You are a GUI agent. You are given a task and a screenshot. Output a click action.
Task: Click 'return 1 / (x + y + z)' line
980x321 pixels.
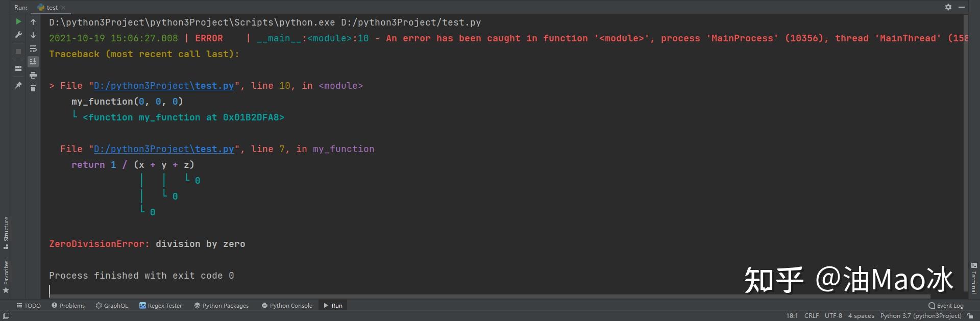133,165
